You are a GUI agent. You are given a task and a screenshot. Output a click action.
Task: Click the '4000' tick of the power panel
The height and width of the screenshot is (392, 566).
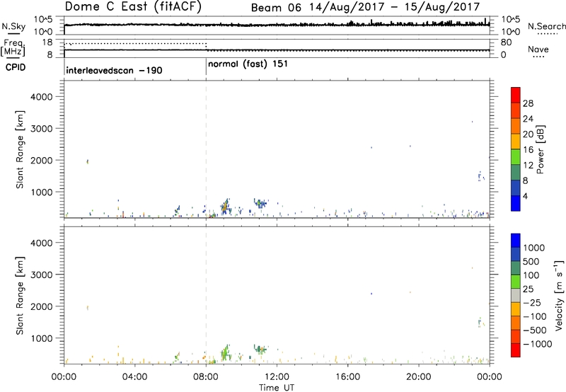pyautogui.click(x=42, y=97)
